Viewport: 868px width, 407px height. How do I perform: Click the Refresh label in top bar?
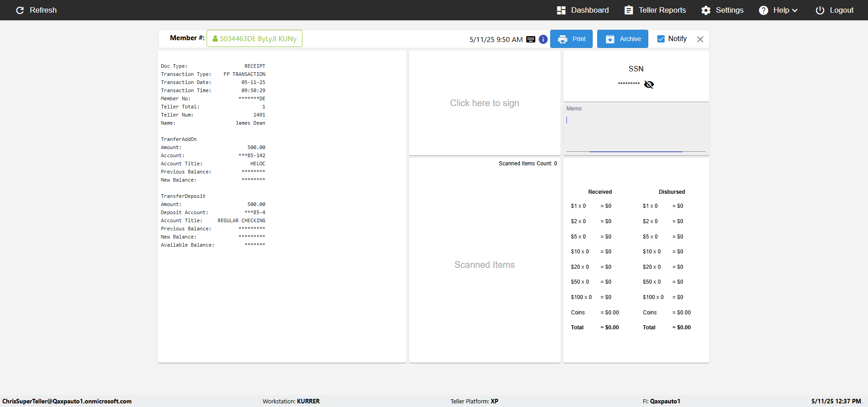pos(43,10)
